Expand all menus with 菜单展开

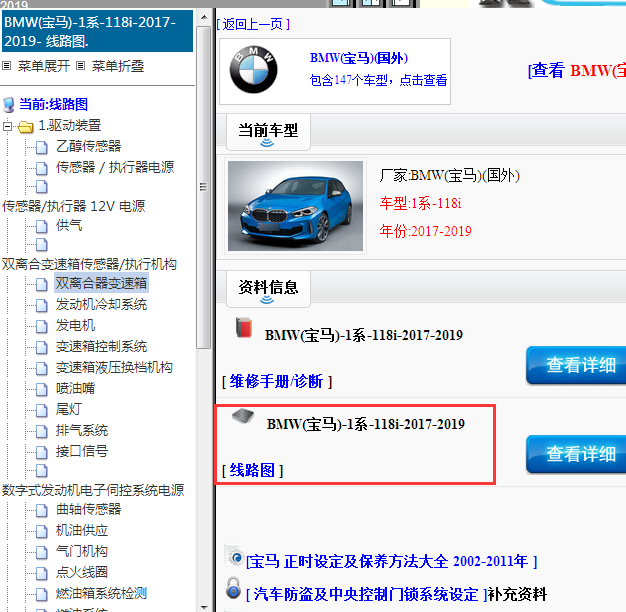[44, 66]
